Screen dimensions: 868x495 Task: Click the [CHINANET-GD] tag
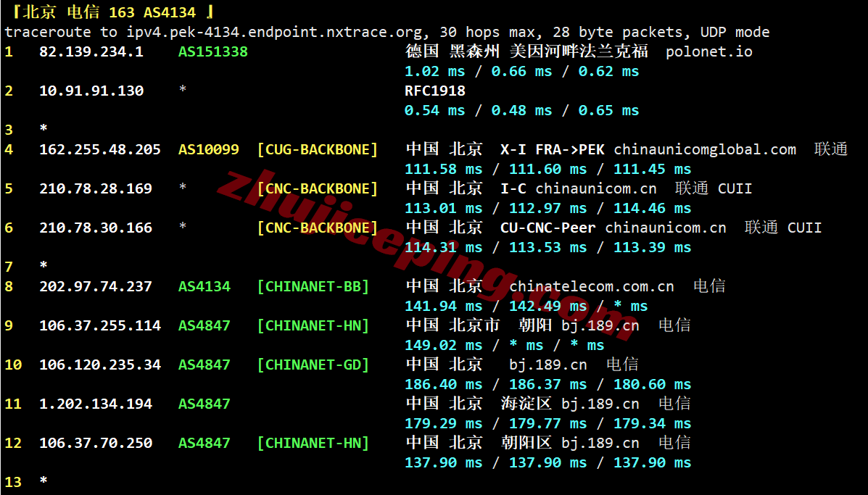tap(313, 365)
